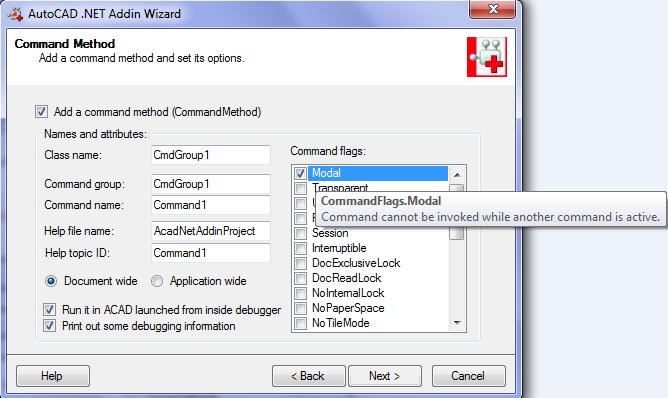Uncheck Print out some debugging information

[x=49, y=326]
